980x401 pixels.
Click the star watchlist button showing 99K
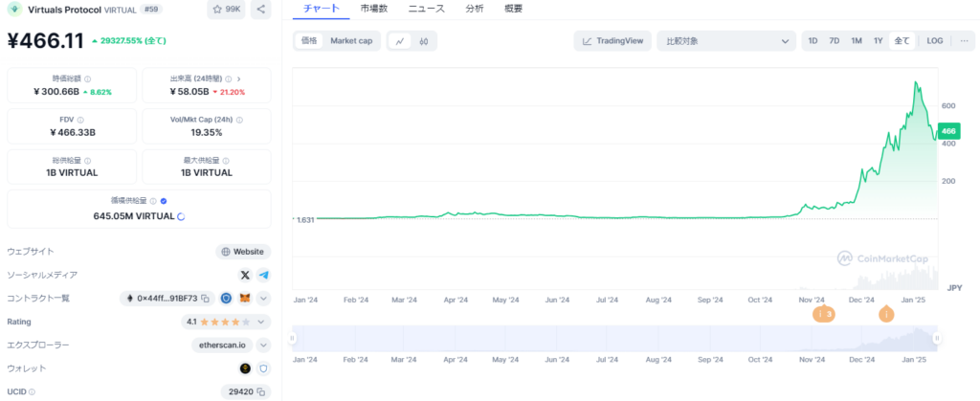click(x=226, y=10)
